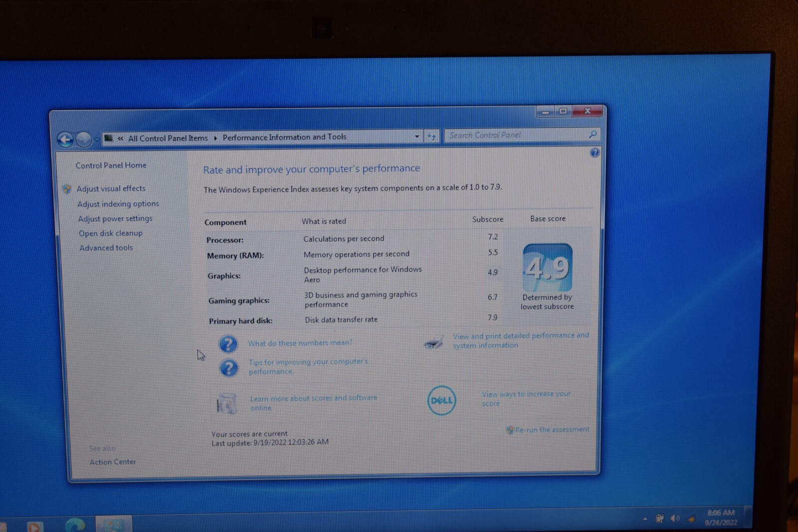798x532 pixels.
Task: Click the Dell logo icon
Action: [441, 400]
